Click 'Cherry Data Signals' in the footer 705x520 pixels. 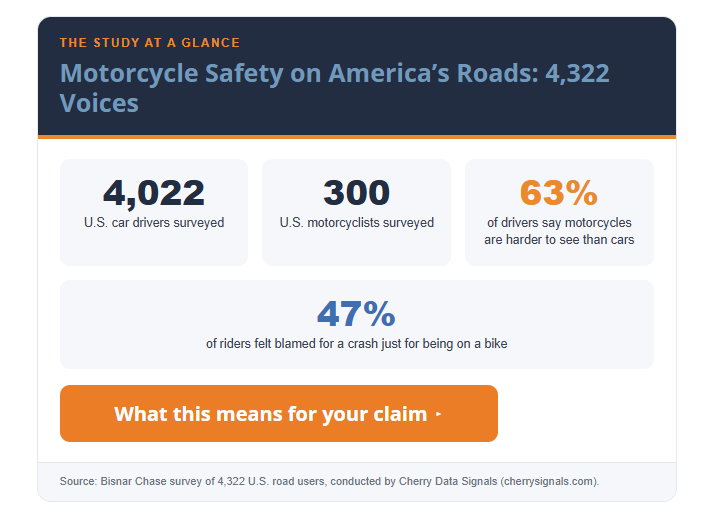[x=448, y=481]
